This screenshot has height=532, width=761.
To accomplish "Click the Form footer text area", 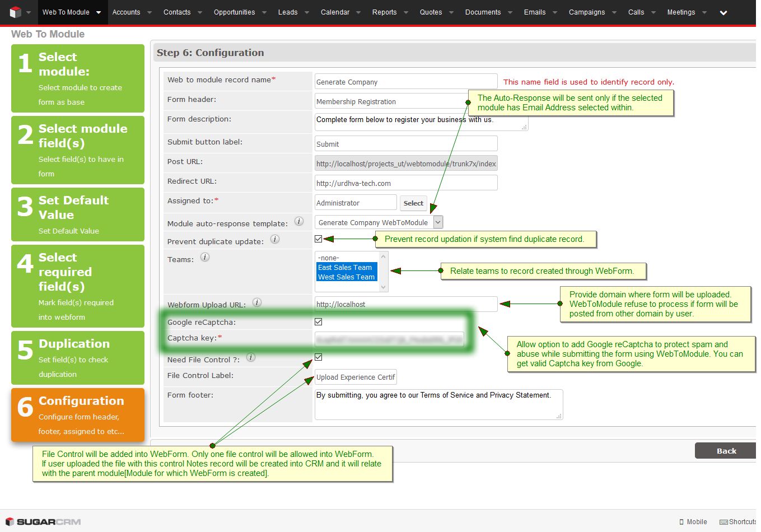I will [x=438, y=404].
